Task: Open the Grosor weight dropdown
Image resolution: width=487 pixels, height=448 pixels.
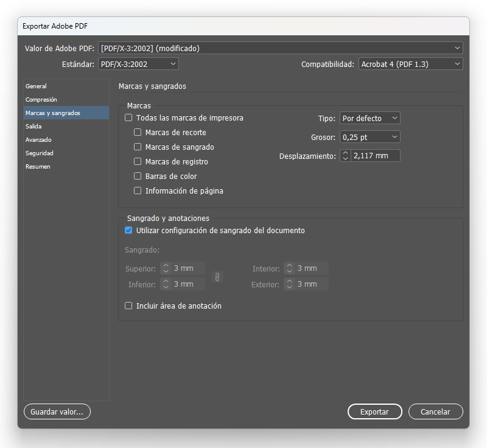Action: (x=370, y=137)
